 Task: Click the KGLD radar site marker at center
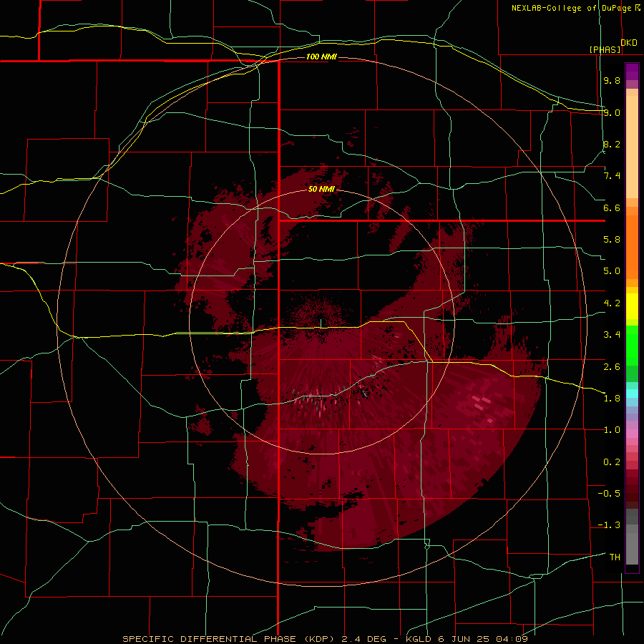[x=321, y=323]
